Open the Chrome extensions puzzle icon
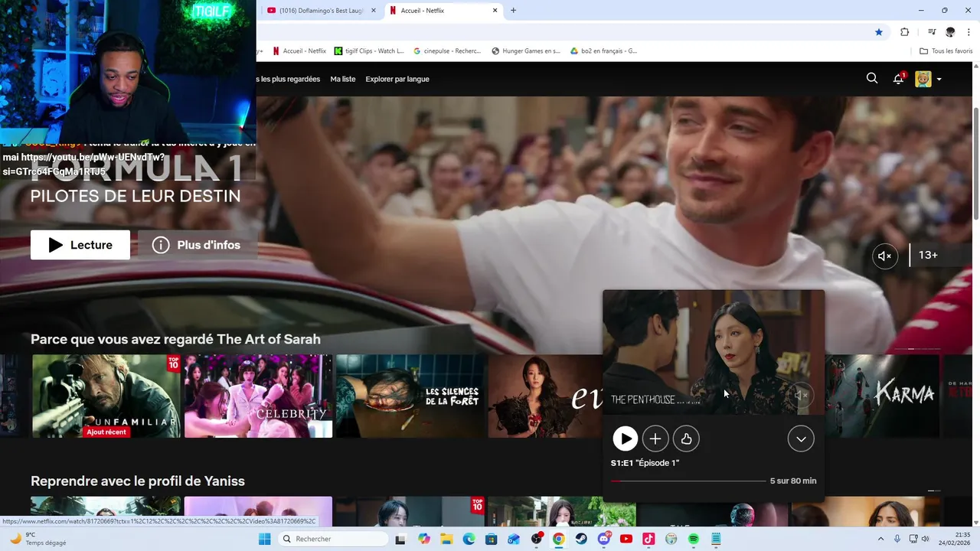The height and width of the screenshot is (551, 980). pyautogui.click(x=904, y=31)
